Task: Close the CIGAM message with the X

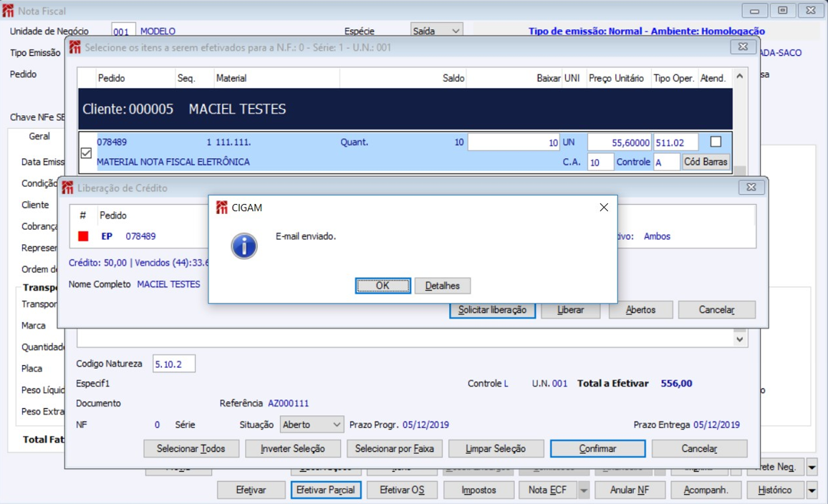Action: [x=604, y=208]
